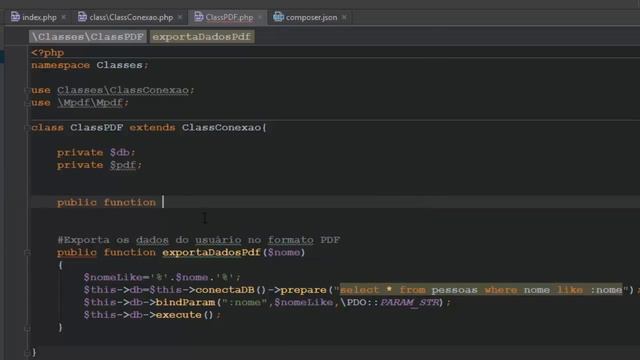Image resolution: width=640 pixels, height=360 pixels.
Task: Collapse the exportaDadosPdf function fold marker
Action: pos(27,253)
